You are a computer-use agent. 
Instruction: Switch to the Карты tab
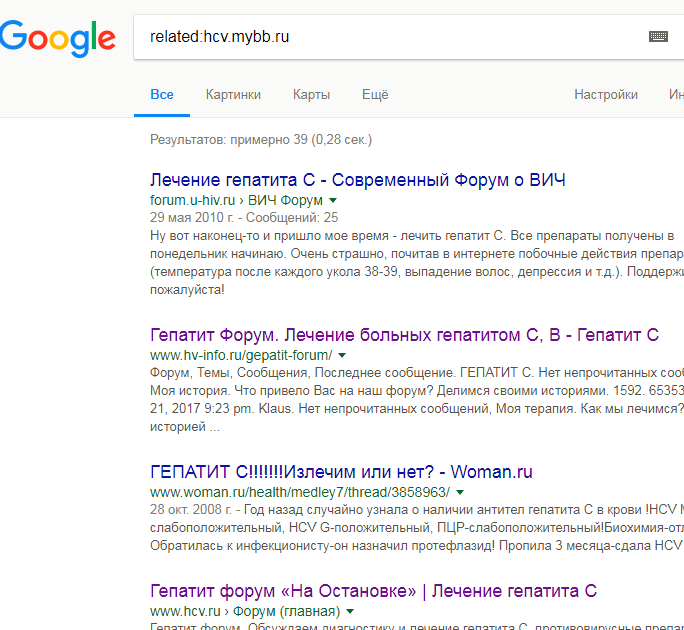pyautogui.click(x=311, y=95)
